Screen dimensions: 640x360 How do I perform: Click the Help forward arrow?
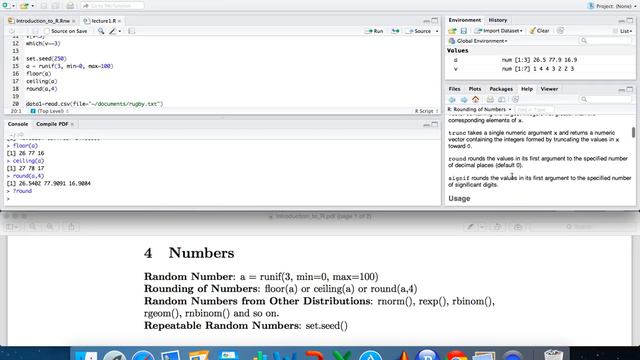pyautogui.click(x=464, y=100)
